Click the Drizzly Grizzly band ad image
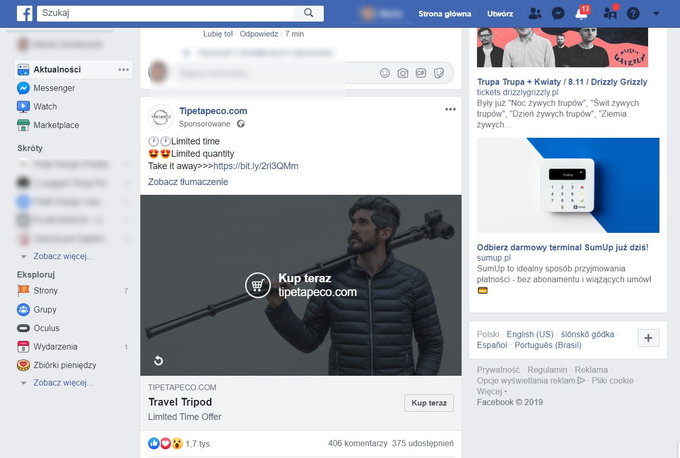Screen dimensions: 680x458 [x=562, y=47]
